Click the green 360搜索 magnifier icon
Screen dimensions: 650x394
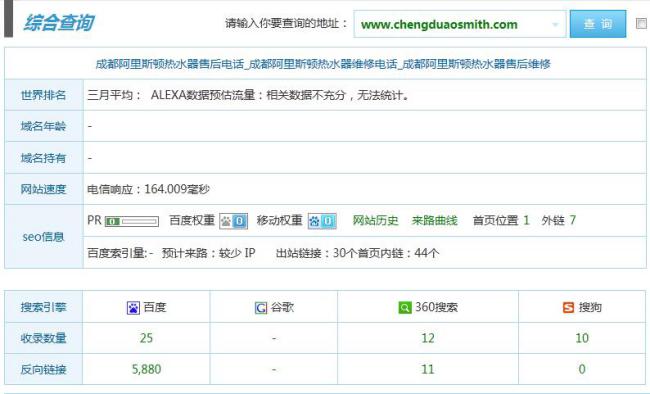pyautogui.click(x=405, y=308)
